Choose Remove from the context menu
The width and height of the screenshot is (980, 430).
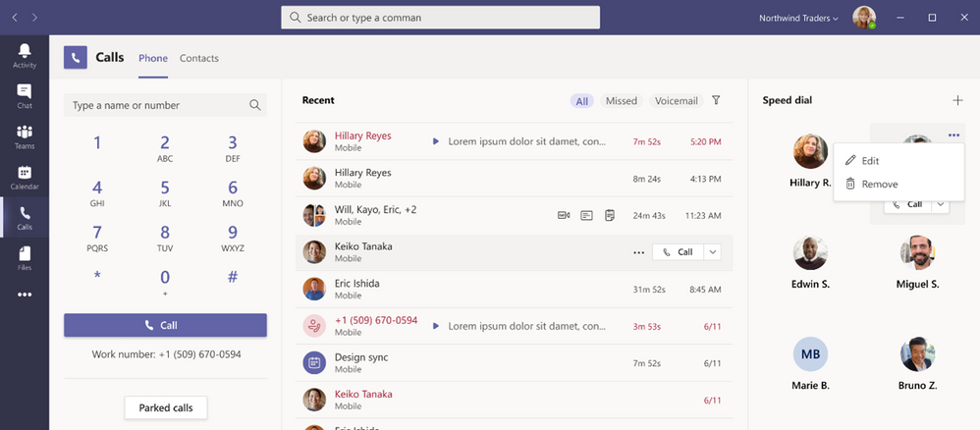coord(879,184)
